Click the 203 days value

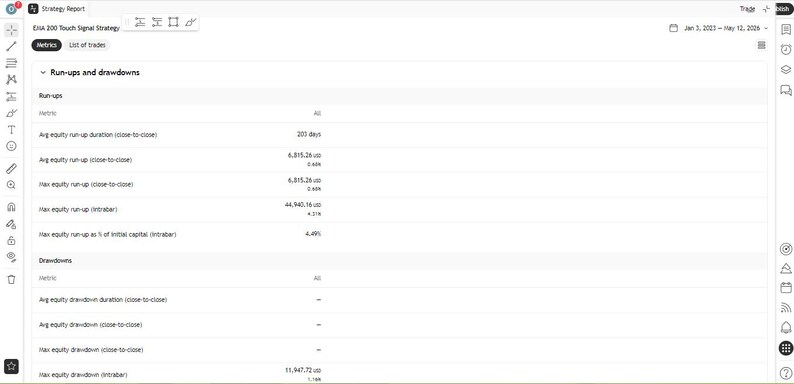click(x=309, y=134)
